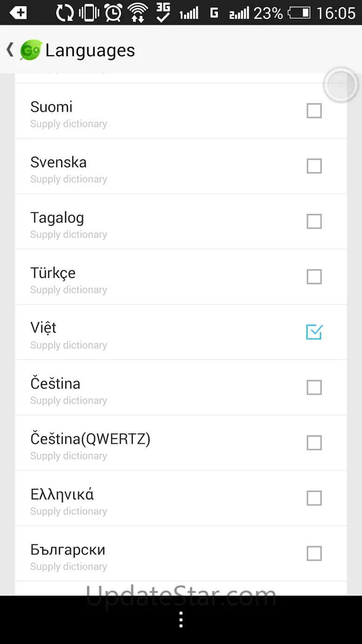The width and height of the screenshot is (362, 644).
Task: Tap the clock showing 16:05
Action: (x=336, y=13)
